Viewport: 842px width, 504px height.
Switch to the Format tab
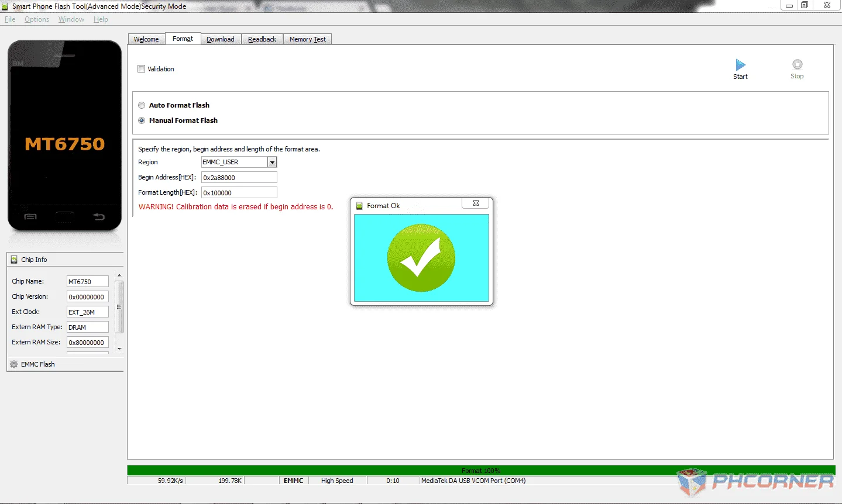click(x=183, y=39)
